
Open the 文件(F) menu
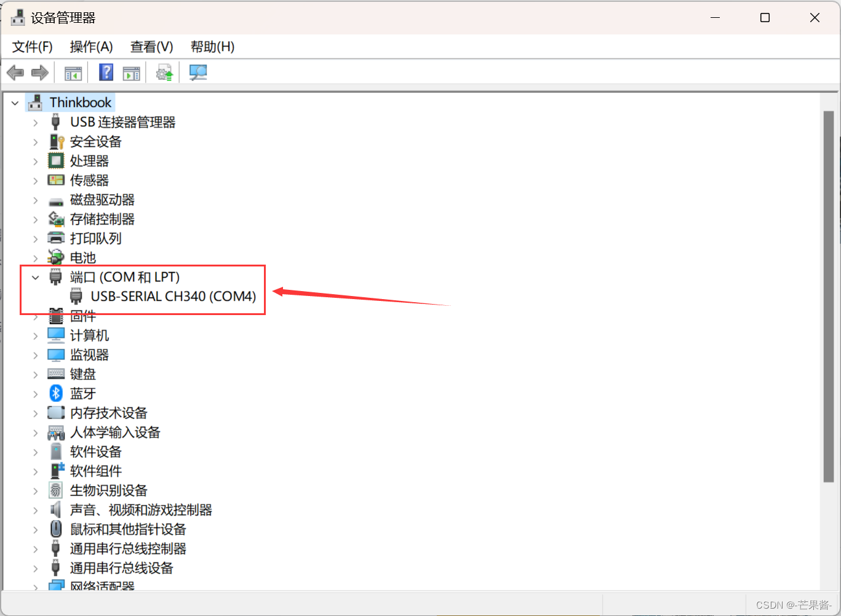tap(31, 46)
